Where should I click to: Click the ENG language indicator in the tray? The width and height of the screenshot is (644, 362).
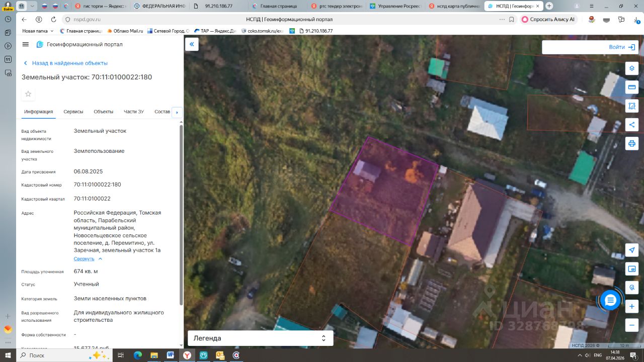pos(598,355)
